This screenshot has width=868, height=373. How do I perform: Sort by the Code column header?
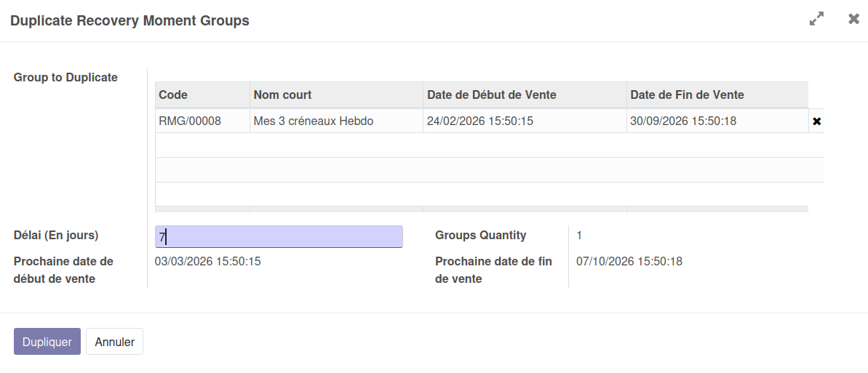(173, 95)
